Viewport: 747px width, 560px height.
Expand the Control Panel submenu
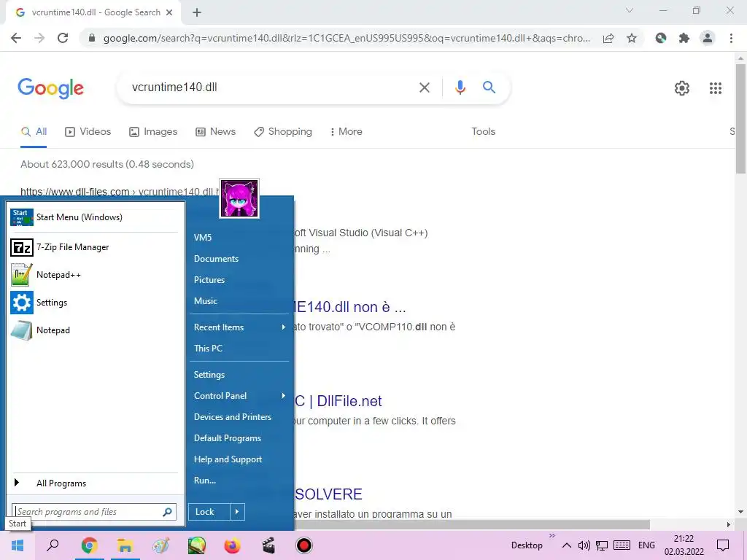[239, 396]
